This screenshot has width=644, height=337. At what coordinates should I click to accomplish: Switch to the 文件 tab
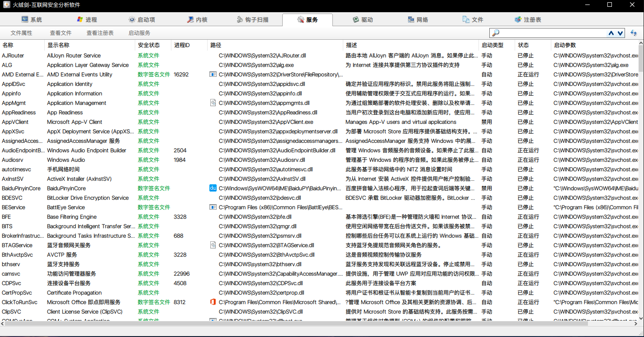pos(473,19)
